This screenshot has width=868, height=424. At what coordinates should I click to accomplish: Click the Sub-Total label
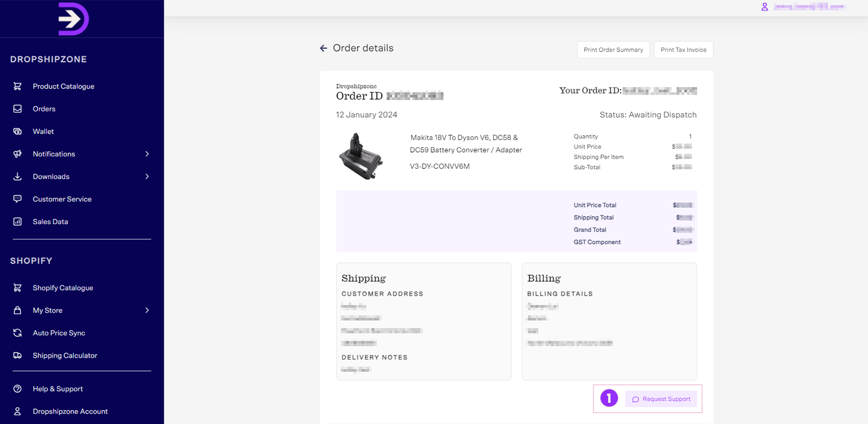(x=587, y=167)
